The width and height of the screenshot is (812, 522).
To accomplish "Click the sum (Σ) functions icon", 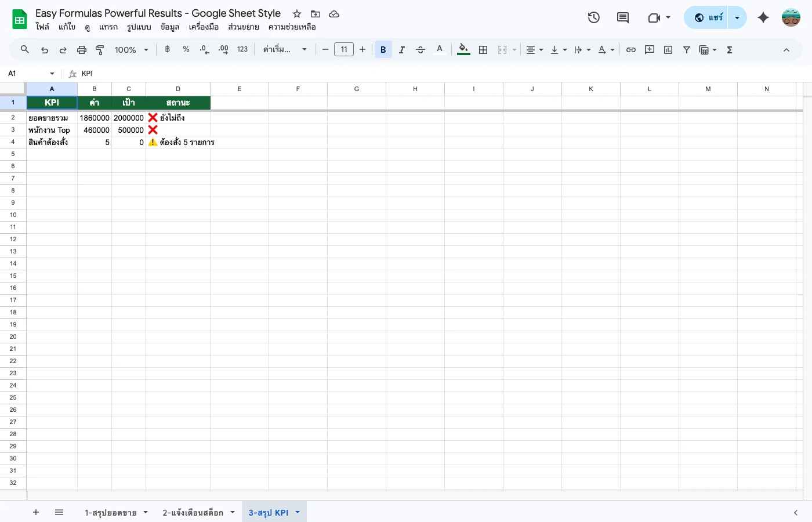I will tap(729, 49).
